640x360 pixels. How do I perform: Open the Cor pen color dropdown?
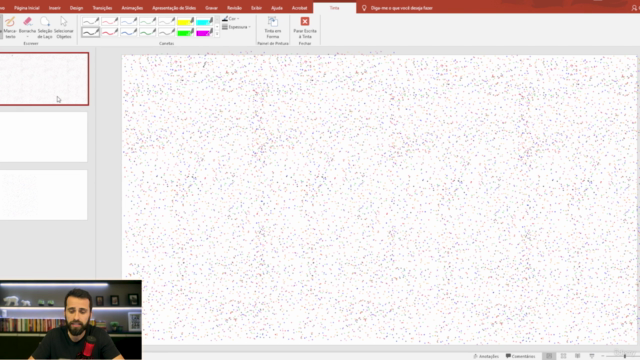[231, 19]
